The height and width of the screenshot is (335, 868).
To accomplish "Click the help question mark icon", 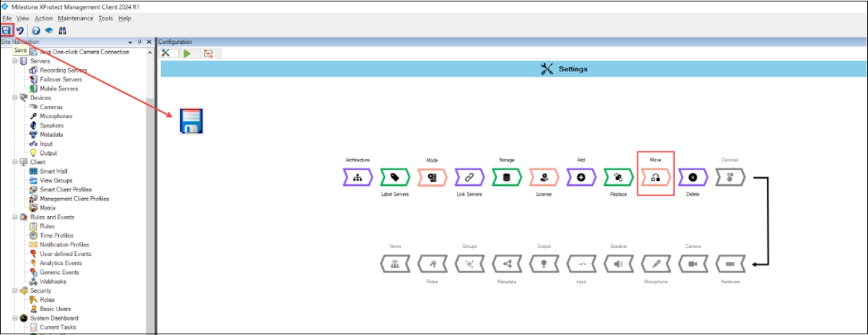I will click(x=36, y=30).
